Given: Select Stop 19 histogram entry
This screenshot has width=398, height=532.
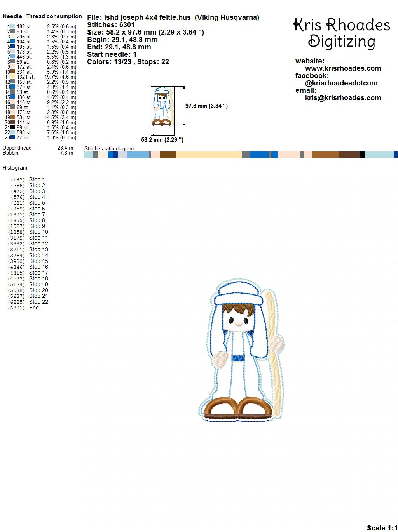Looking at the screenshot, I should [28, 284].
